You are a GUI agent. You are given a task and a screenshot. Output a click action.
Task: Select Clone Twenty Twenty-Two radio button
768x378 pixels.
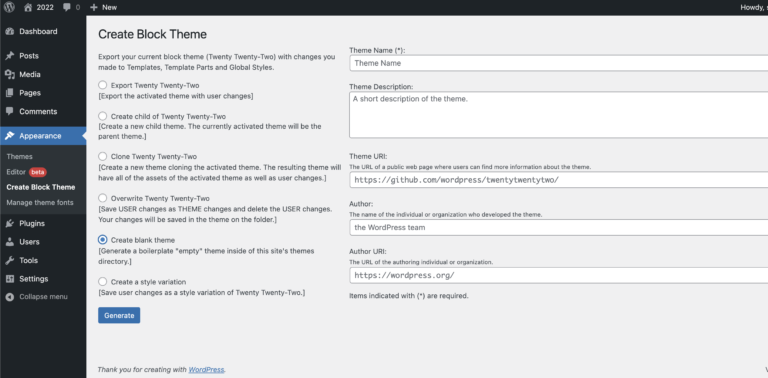(102, 156)
